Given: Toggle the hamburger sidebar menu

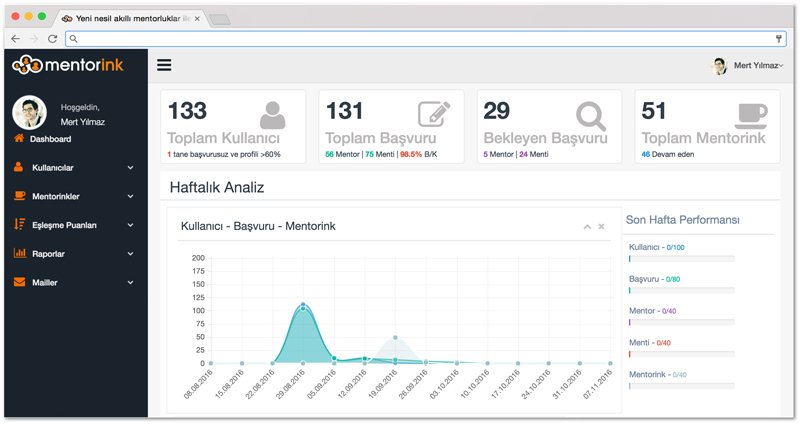Looking at the screenshot, I should pyautogui.click(x=165, y=66).
